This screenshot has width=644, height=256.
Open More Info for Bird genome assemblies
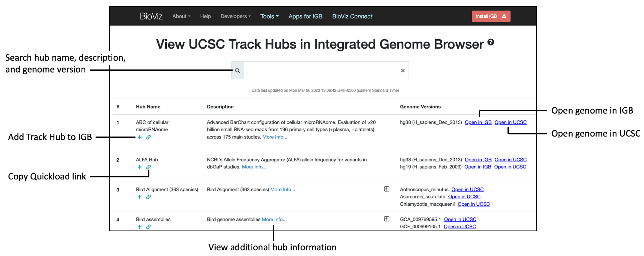(274, 219)
